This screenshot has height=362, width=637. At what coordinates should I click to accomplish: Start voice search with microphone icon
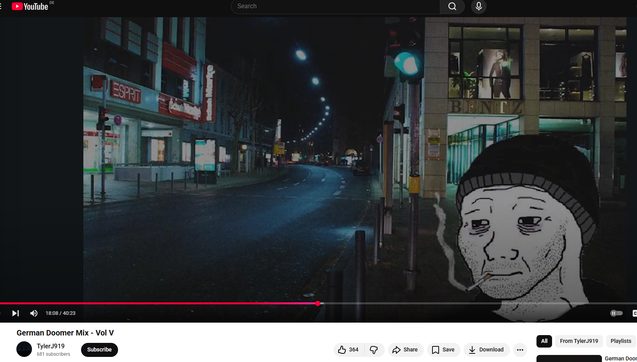(x=479, y=6)
